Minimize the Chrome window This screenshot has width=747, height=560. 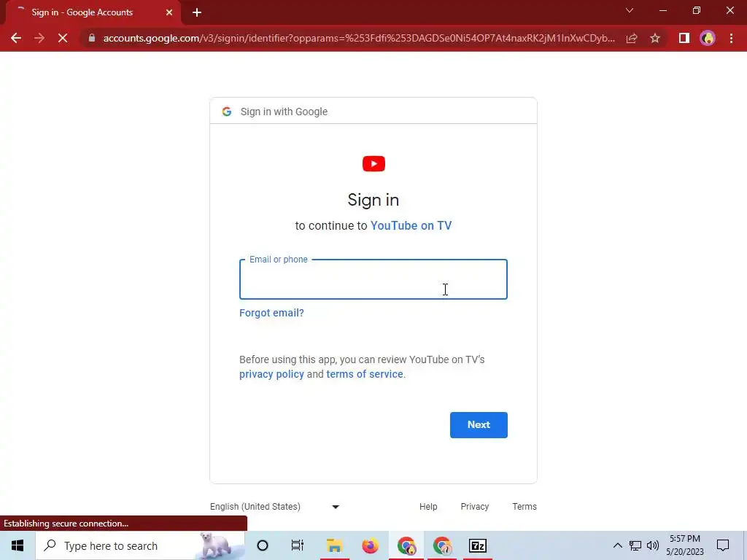(662, 10)
